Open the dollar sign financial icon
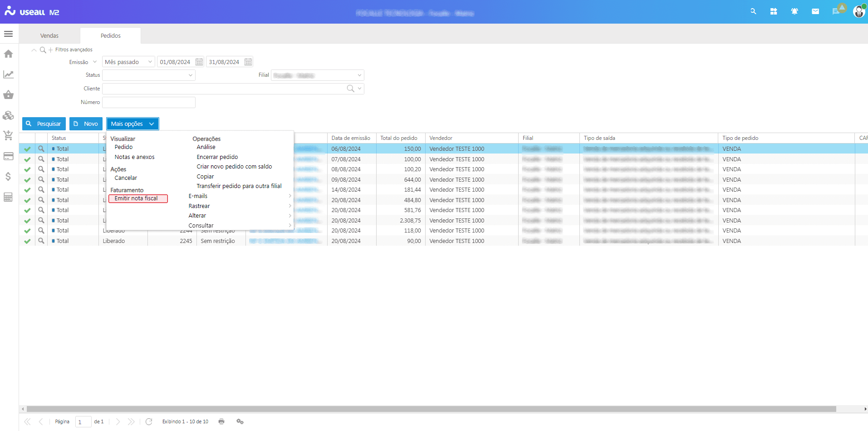Screen dimensions: 868x431 click(x=8, y=177)
